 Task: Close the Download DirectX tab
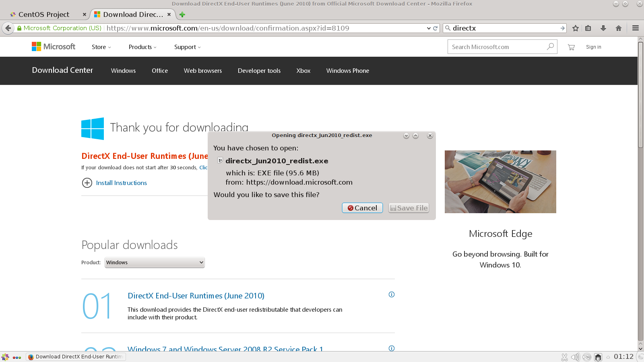[169, 14]
